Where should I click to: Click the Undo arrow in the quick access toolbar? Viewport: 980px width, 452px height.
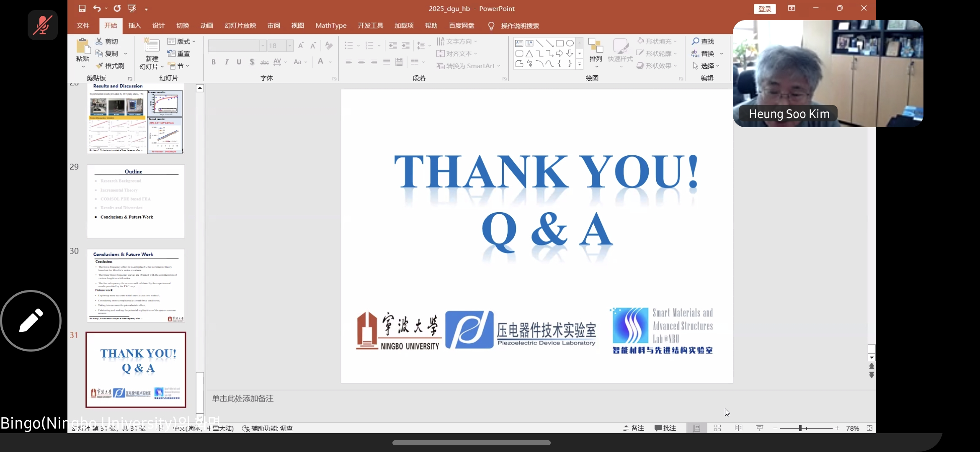(x=97, y=8)
